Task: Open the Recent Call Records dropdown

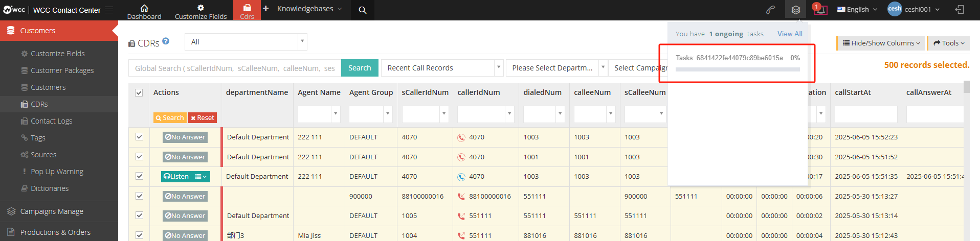Action: coord(442,68)
